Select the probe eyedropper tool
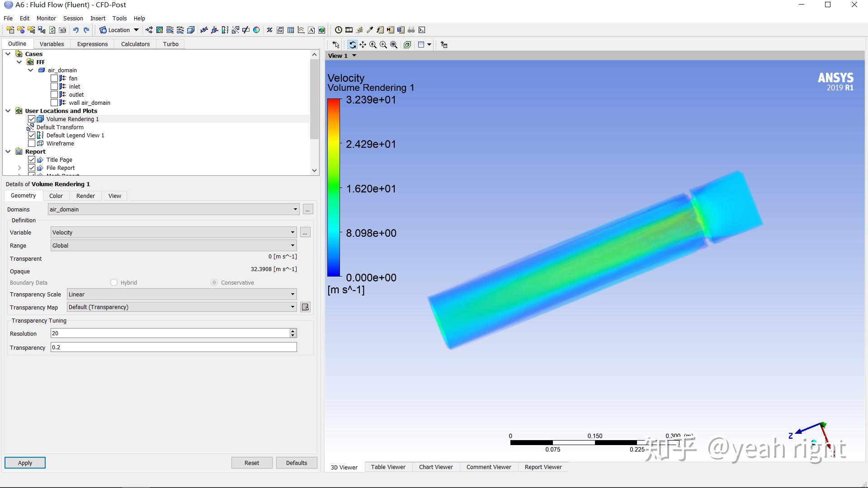This screenshot has width=868, height=488. pos(370,30)
